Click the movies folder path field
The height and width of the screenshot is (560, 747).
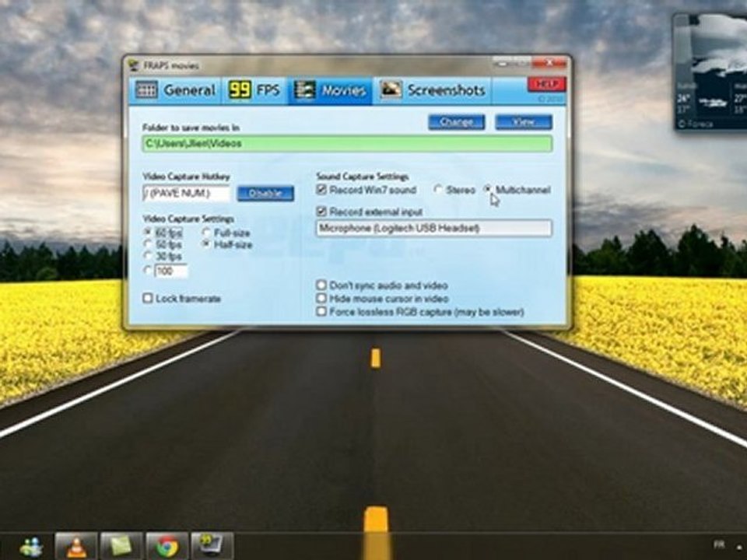(x=347, y=144)
